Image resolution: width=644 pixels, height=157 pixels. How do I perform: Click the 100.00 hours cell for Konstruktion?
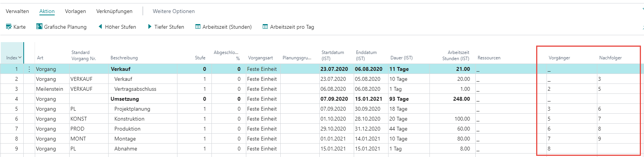point(462,119)
